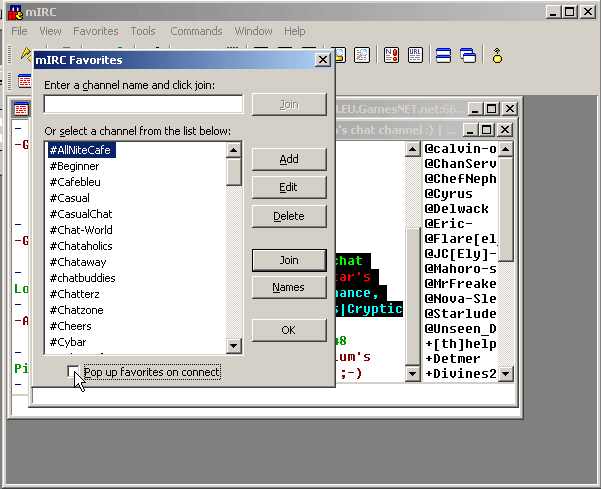Open the File menu

(19, 31)
